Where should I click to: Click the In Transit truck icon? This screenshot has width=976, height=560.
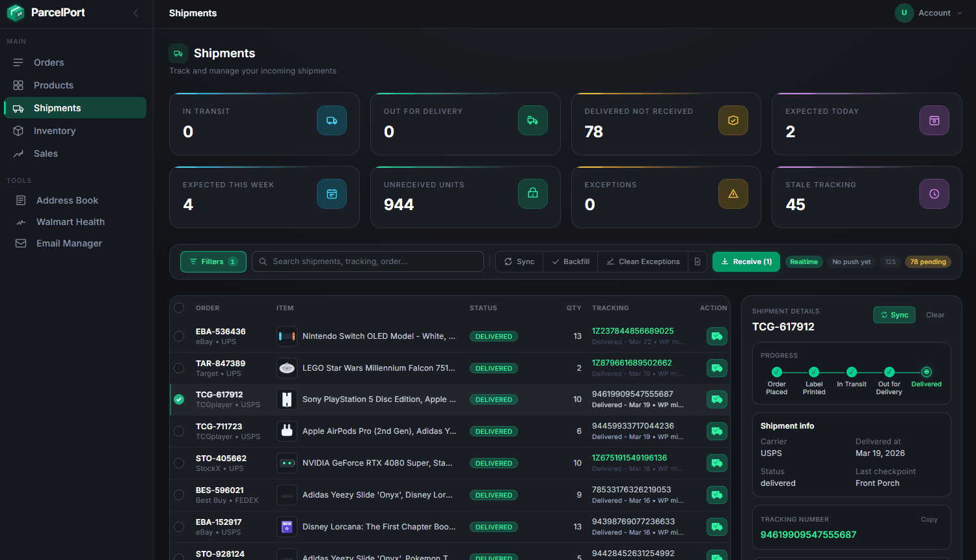(x=332, y=120)
